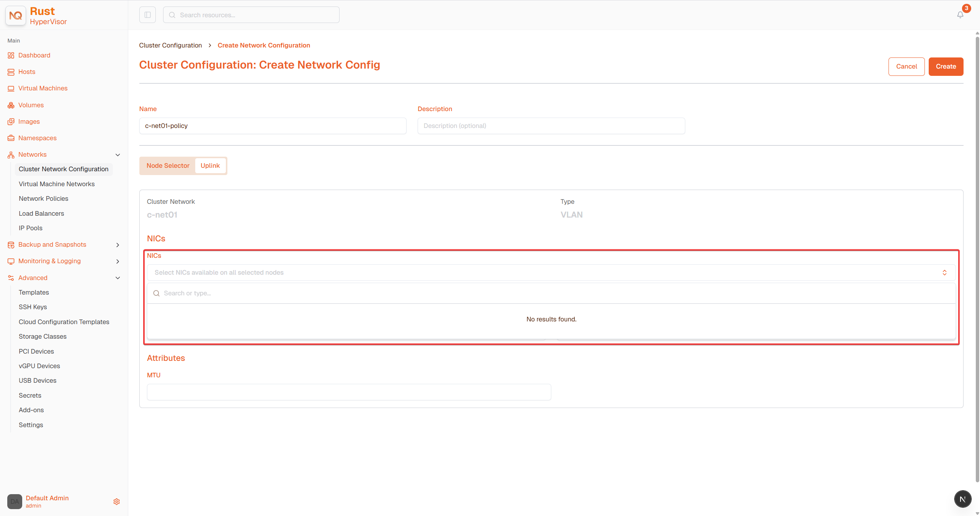Switch to the Node Selector tab
The image size is (980, 516).
point(168,165)
